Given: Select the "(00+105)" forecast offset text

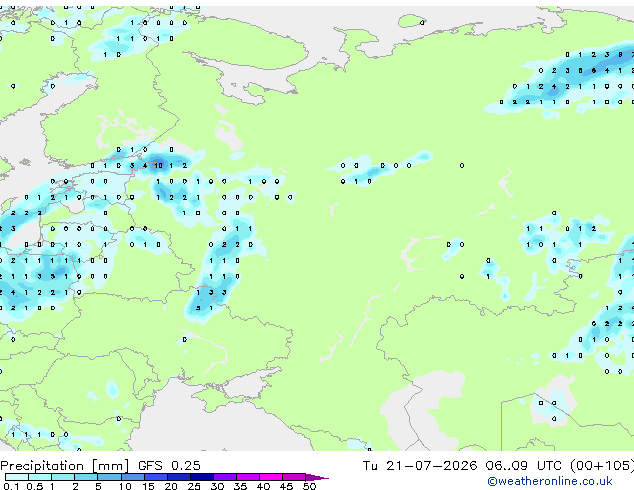Looking at the screenshot, I should pos(602,466).
